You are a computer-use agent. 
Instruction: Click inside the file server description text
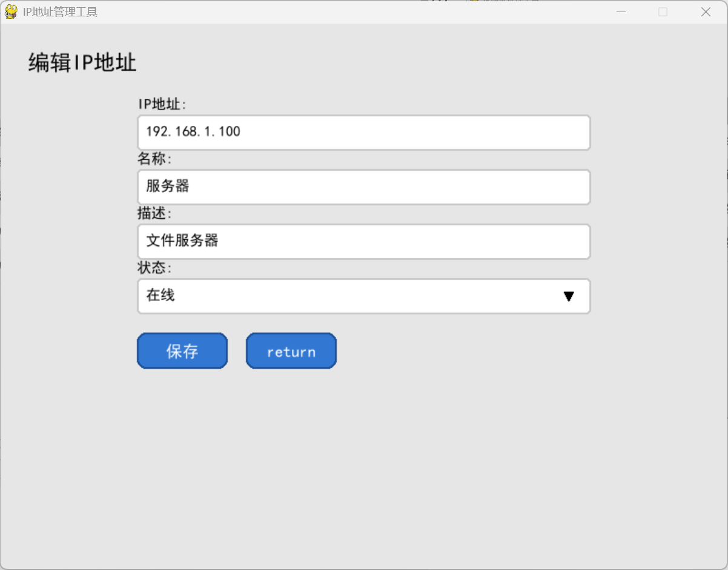tap(181, 241)
